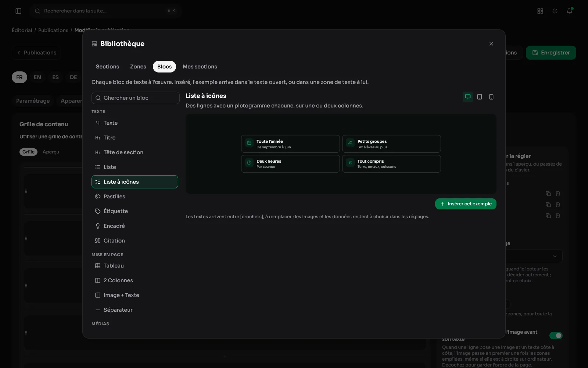Click Insérer cet exemple button
Screen dimensions: 588x368
point(466,204)
